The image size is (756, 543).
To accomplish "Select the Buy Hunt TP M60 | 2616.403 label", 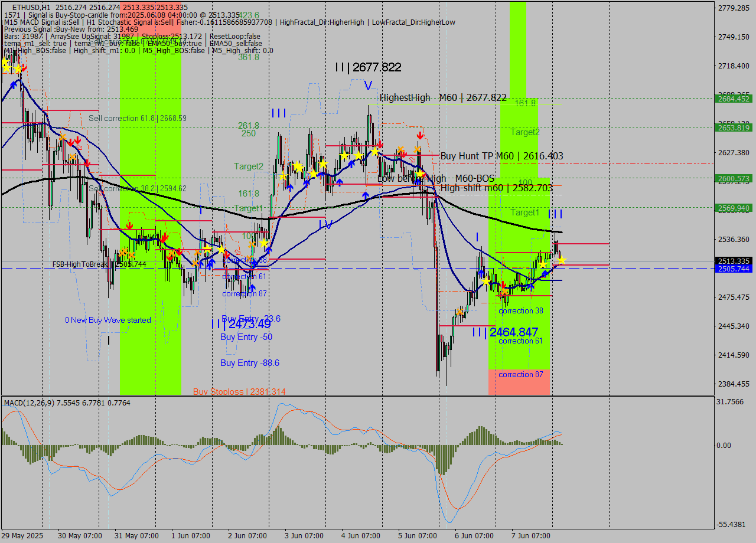I will (502, 156).
